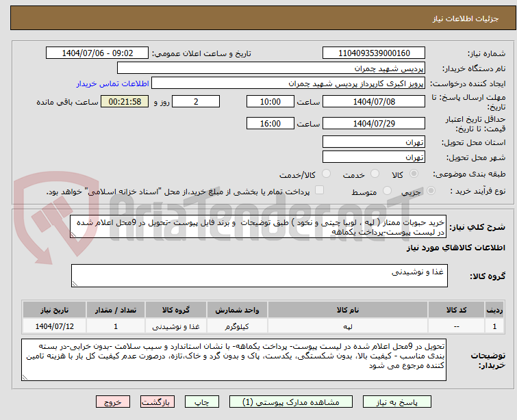This screenshot has height=420, width=517.
Task: Open مشاهده مدارک پیوستی (1) button
Action: [x=291, y=402]
